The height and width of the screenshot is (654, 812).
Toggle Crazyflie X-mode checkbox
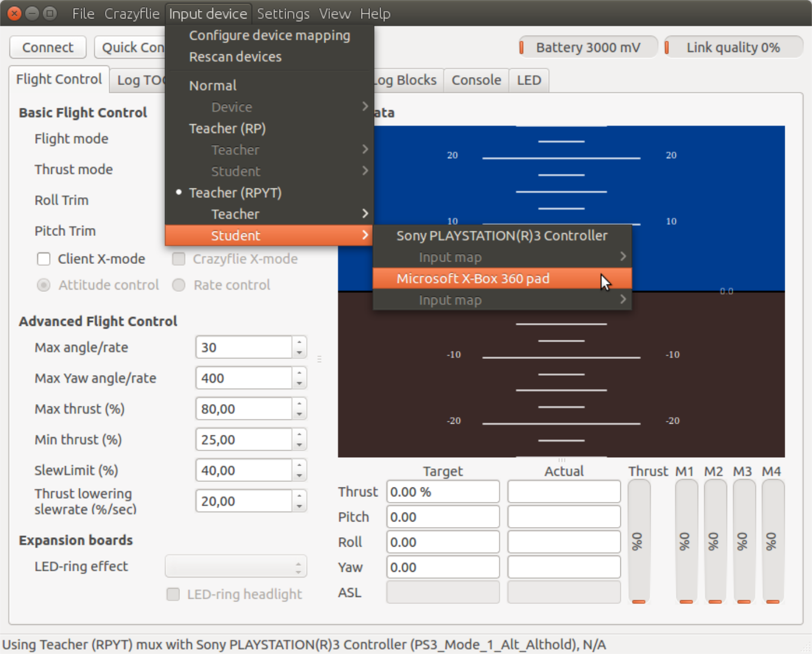pos(179,259)
